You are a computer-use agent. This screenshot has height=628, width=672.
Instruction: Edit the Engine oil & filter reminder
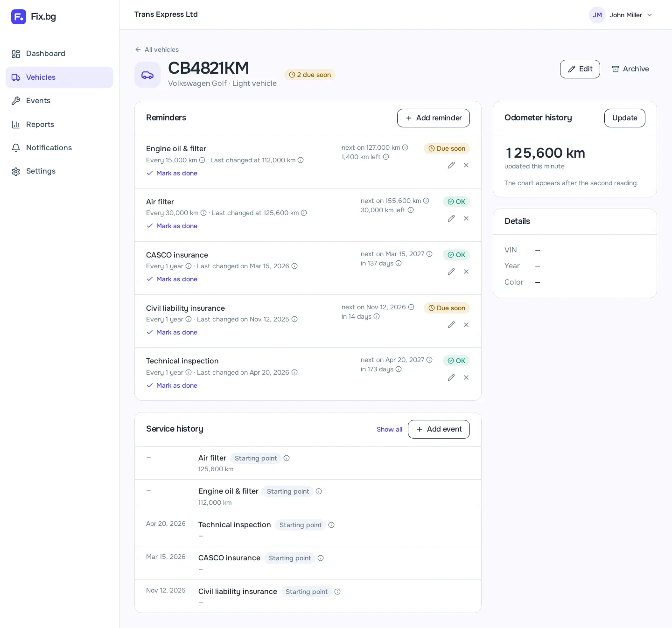pyautogui.click(x=451, y=165)
